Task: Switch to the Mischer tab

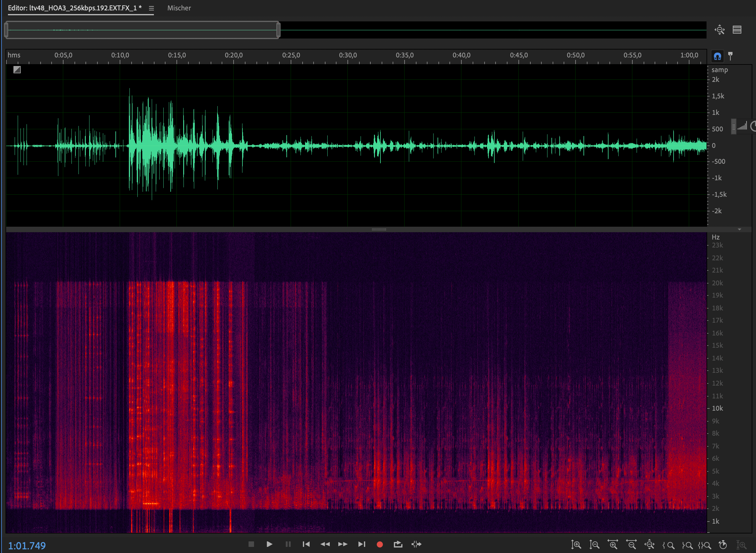Action: point(179,8)
